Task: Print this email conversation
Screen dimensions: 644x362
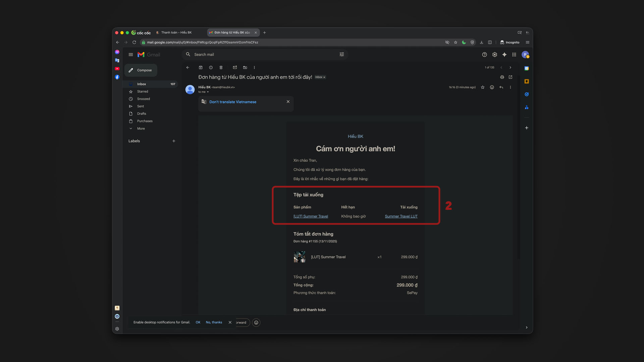Action: pos(502,77)
